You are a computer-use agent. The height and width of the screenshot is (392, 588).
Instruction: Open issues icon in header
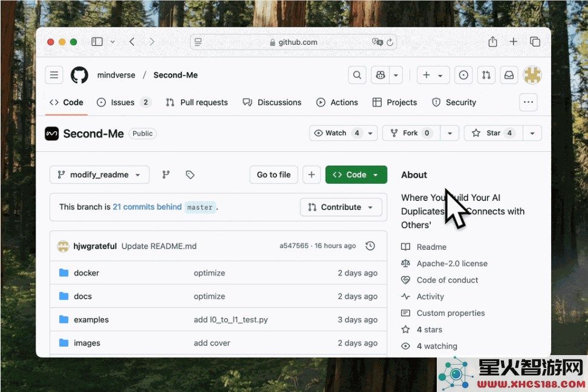463,75
